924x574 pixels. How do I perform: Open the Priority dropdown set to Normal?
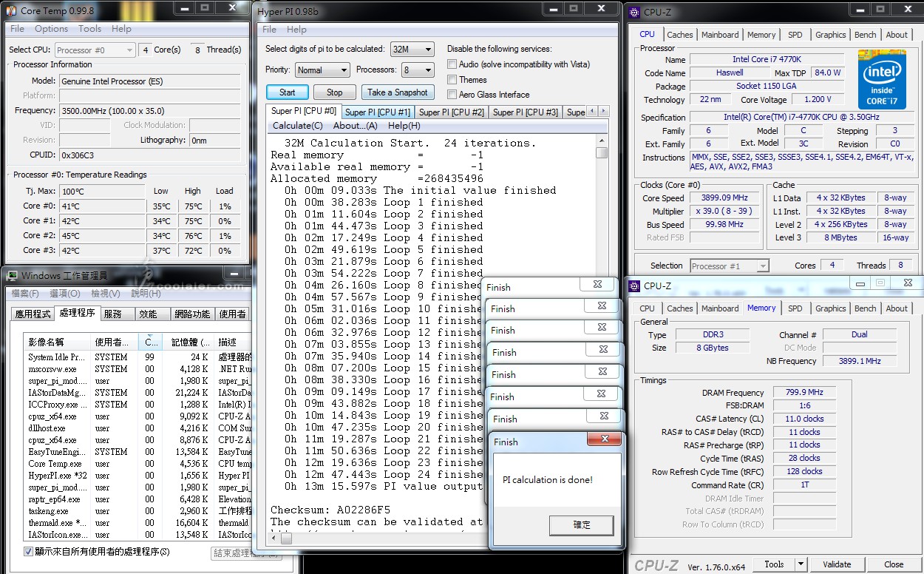(322, 70)
